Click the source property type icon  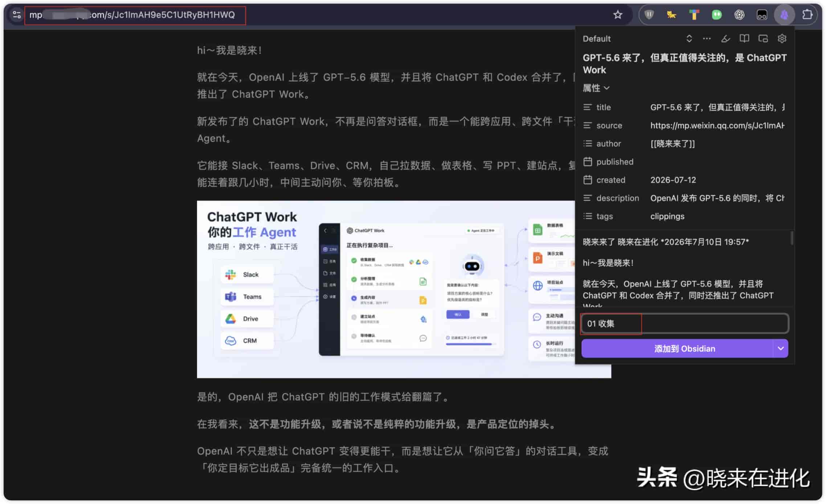click(588, 125)
